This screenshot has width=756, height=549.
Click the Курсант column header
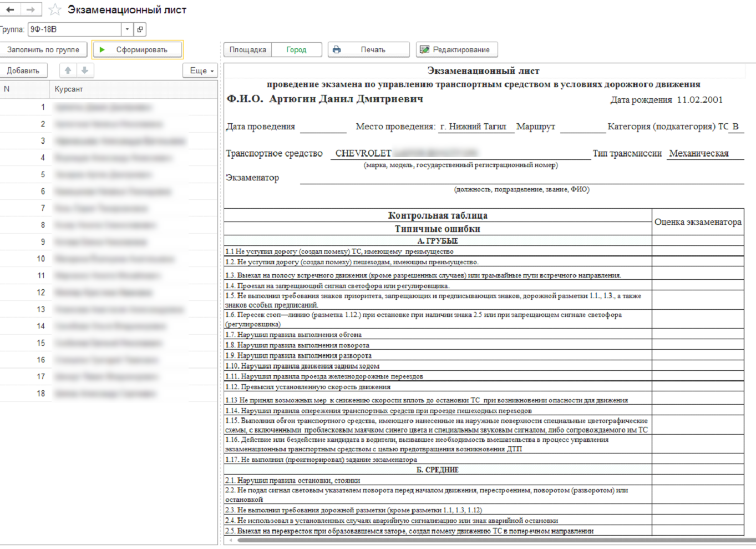pos(134,89)
